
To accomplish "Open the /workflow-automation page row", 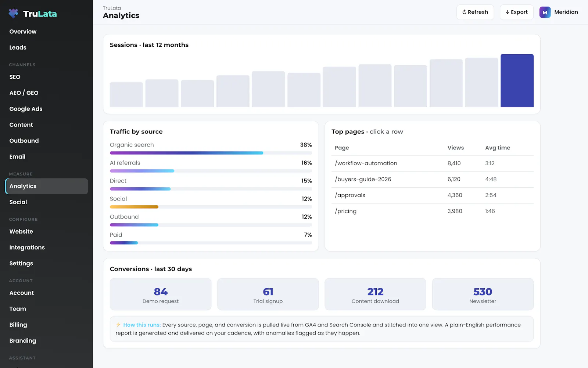I will coord(432,163).
